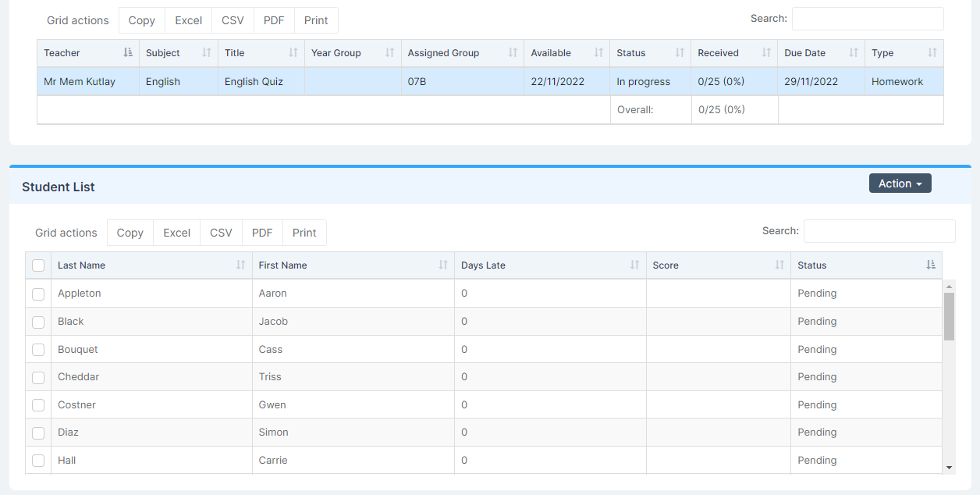
Task: Click scroll-down arrow of student list
Action: pyautogui.click(x=949, y=467)
